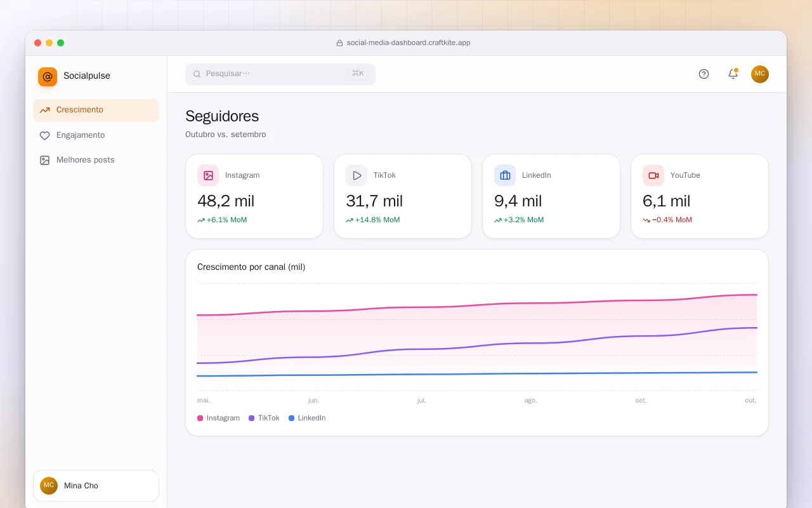812x508 pixels.
Task: Select the TikTok 31,7 mil value
Action: [x=374, y=201]
